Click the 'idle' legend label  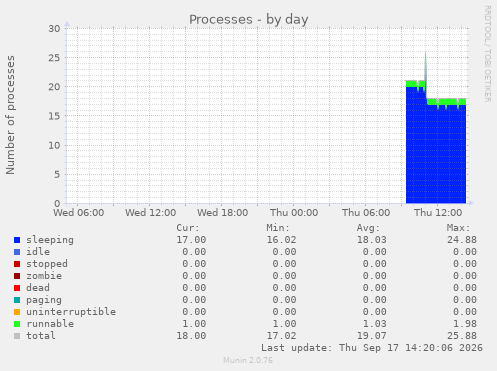(38, 252)
